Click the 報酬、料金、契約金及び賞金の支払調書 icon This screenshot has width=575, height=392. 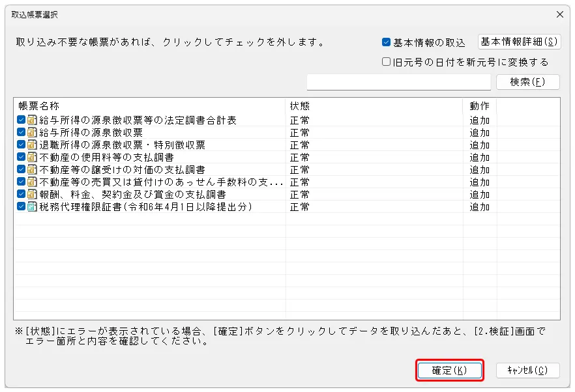click(x=32, y=194)
